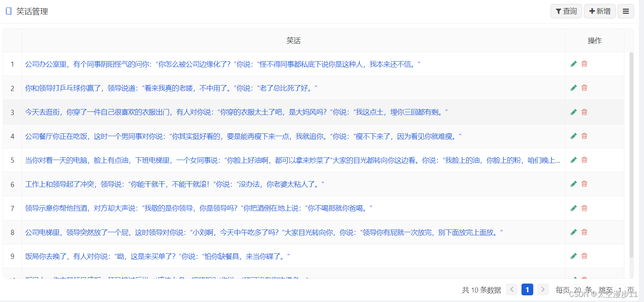Click the jump-to-page input field
Screen dimensions: 644x302
coord(620,290)
